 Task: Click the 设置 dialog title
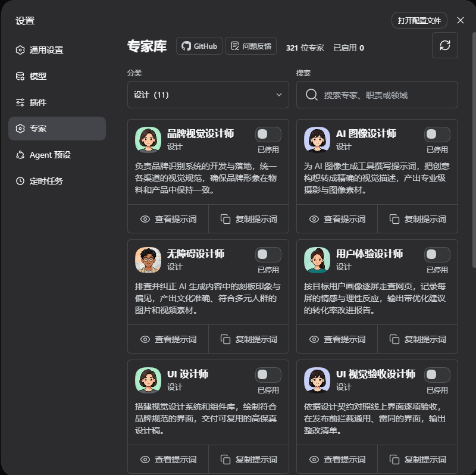tap(25, 21)
